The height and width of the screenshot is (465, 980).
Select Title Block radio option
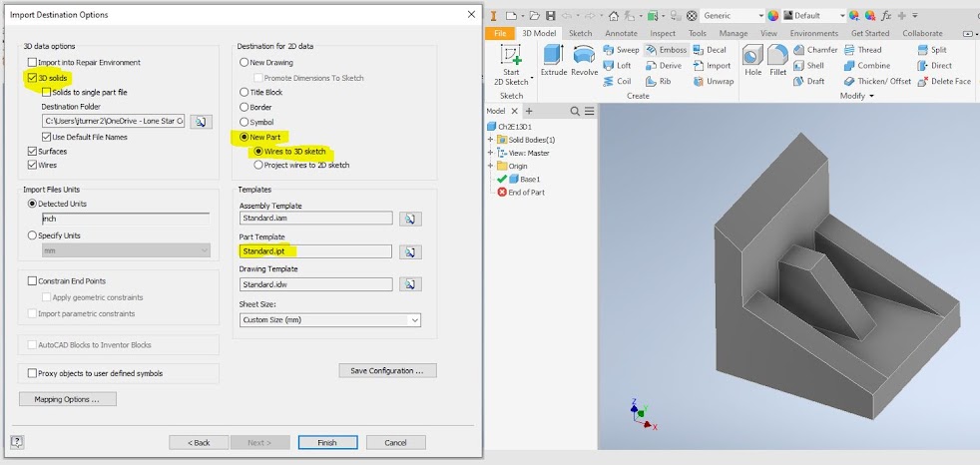click(245, 92)
